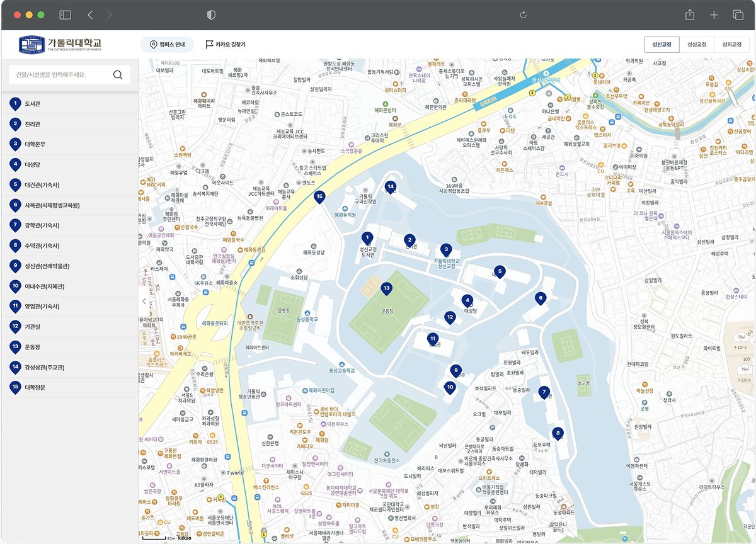Choose 대학본부 from the building list
The width and height of the screenshot is (756, 544).
[69, 144]
